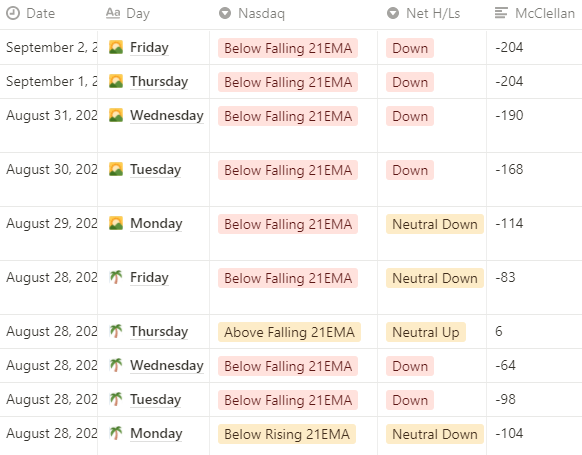
Task: Click the Below Rising 21EMA tag
Action: coord(287,434)
